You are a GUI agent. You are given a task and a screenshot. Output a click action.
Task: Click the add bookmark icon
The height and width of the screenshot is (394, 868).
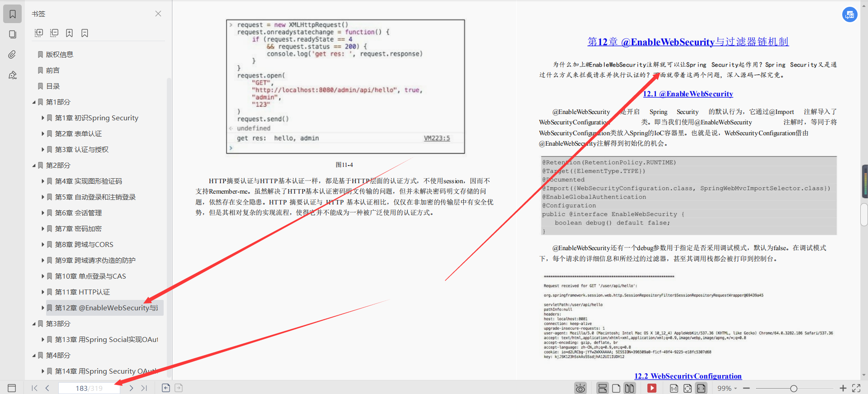[x=69, y=33]
